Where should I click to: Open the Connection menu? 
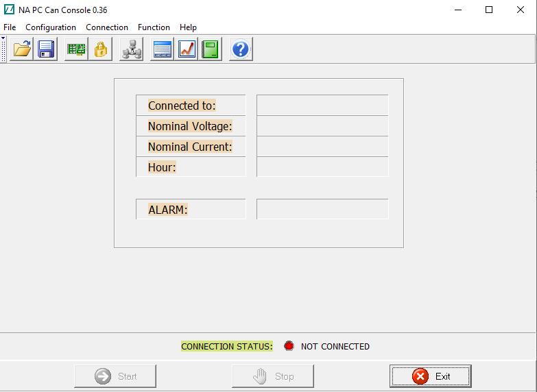[107, 27]
